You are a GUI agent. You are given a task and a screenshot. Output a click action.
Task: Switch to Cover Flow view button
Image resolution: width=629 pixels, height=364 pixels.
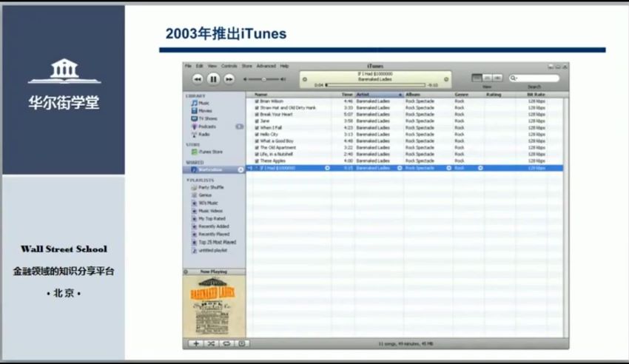(x=497, y=78)
